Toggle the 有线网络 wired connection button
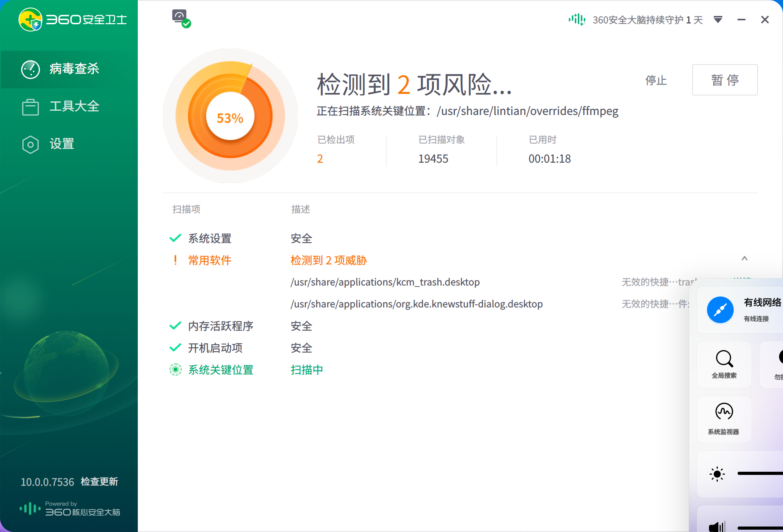The width and height of the screenshot is (783, 532). pyautogui.click(x=720, y=310)
